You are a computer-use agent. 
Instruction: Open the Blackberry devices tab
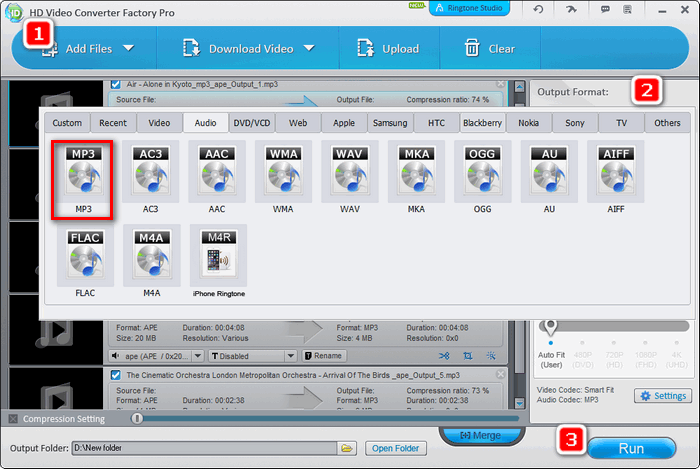tap(483, 123)
